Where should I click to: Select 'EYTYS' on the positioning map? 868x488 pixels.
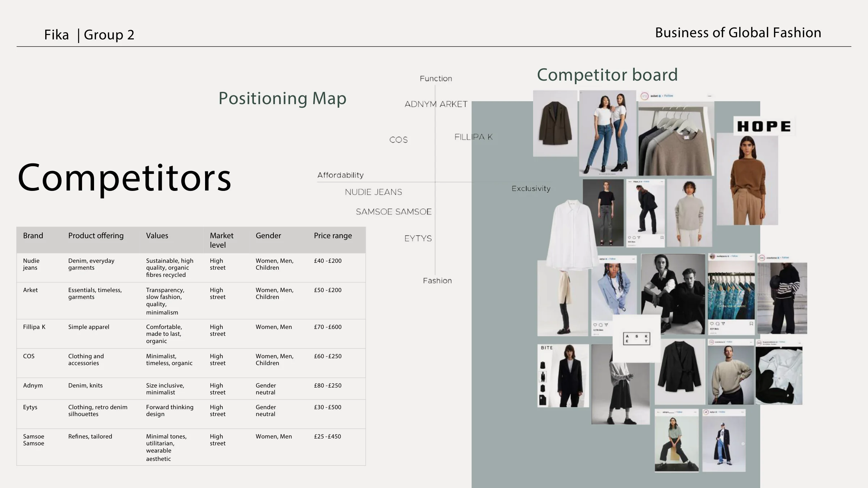(418, 238)
